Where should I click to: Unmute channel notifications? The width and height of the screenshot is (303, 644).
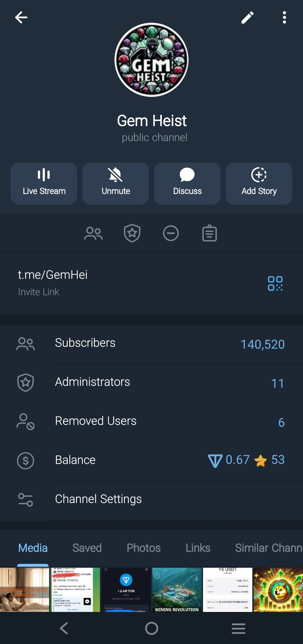coord(116,183)
